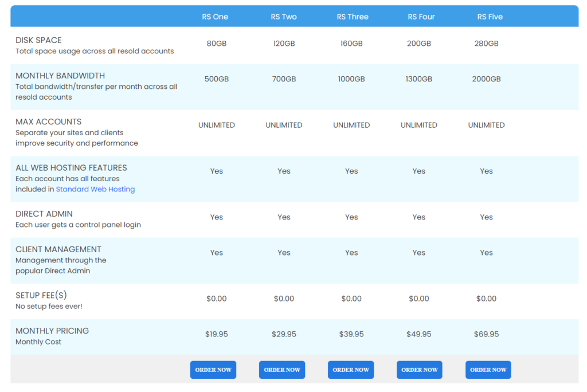Image resolution: width=587 pixels, height=392 pixels.
Task: Click ORDER NOW under RS Three
Action: (x=351, y=370)
